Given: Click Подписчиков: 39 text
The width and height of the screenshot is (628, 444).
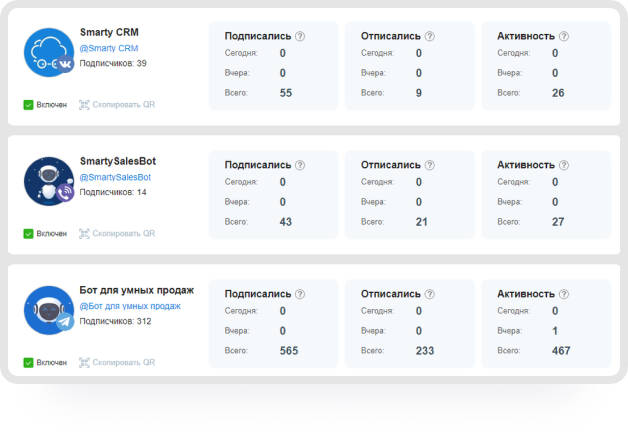Looking at the screenshot, I should coord(113,64).
